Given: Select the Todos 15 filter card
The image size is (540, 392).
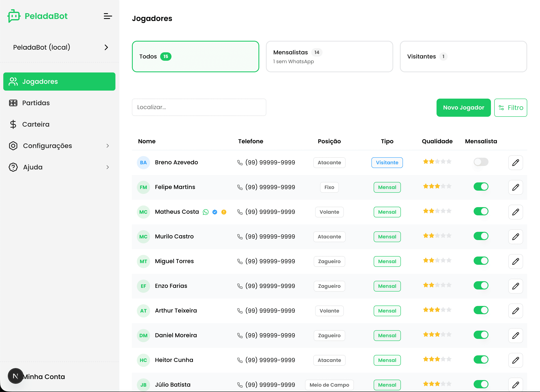Looking at the screenshot, I should (x=195, y=57).
